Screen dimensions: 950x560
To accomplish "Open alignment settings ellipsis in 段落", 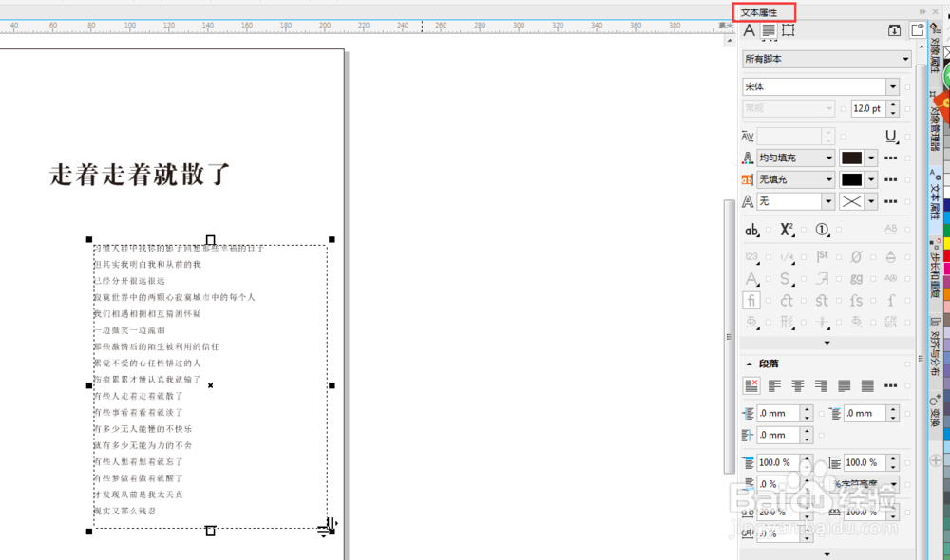I will coord(891,385).
